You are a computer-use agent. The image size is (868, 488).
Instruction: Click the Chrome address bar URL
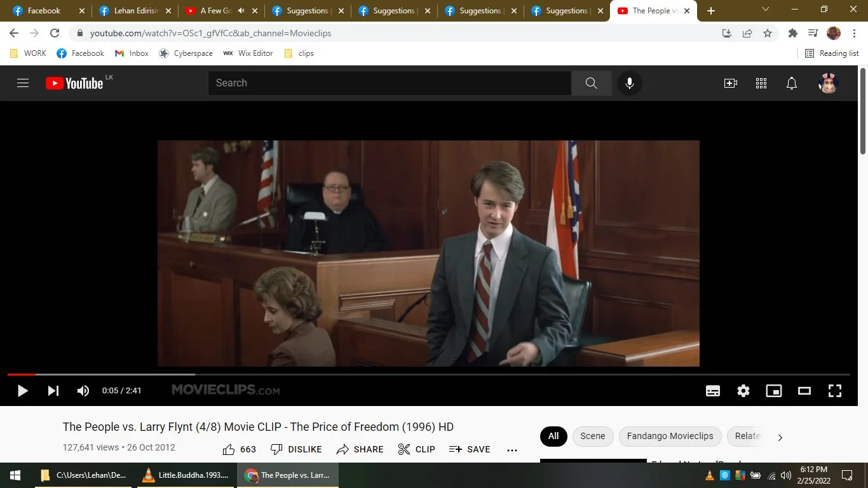pos(210,33)
